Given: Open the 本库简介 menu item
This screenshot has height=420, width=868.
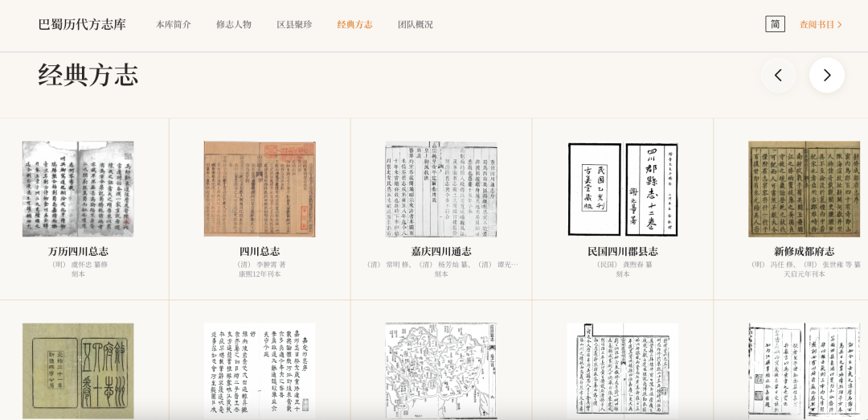Looking at the screenshot, I should 174,24.
